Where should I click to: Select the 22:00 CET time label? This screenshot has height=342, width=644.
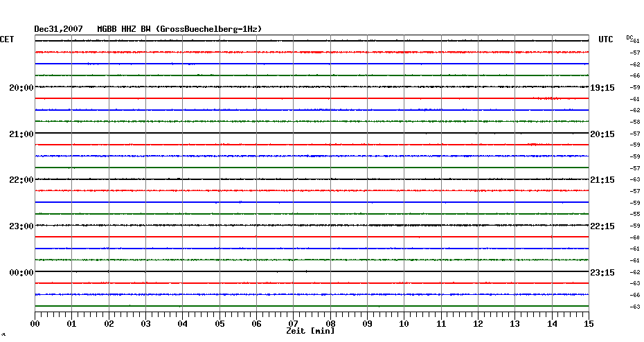[x=21, y=180]
